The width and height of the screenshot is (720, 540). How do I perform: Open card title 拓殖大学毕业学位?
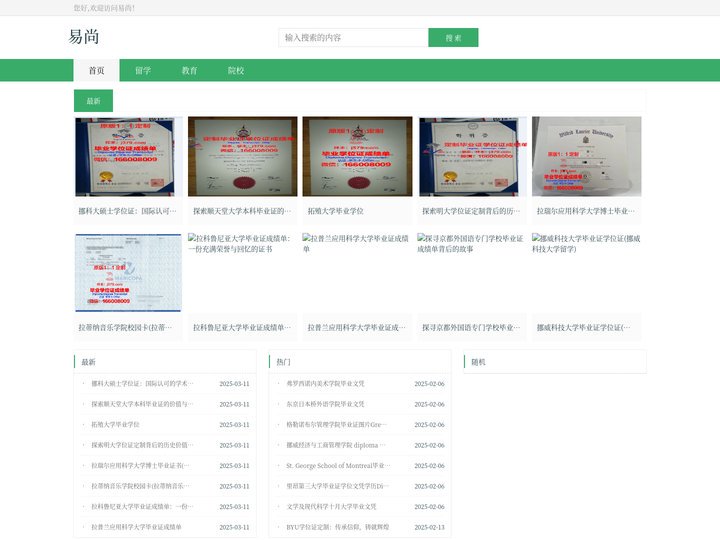pyautogui.click(x=335, y=211)
